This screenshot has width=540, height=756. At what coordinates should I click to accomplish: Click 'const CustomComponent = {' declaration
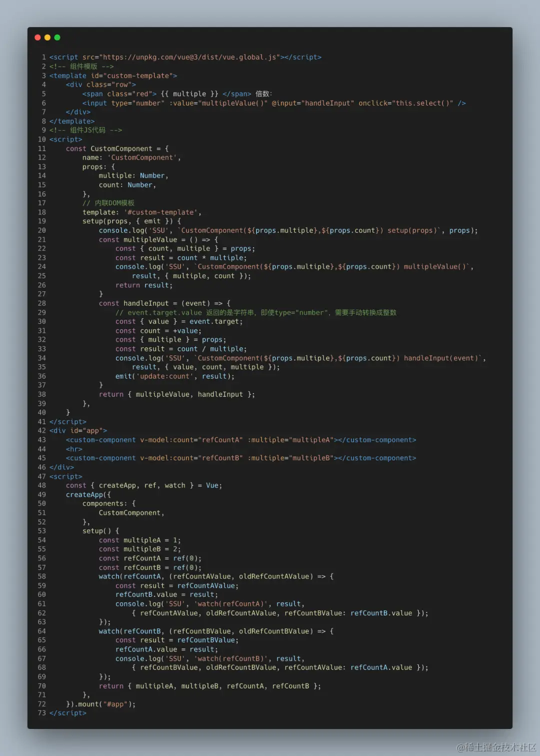point(117,149)
